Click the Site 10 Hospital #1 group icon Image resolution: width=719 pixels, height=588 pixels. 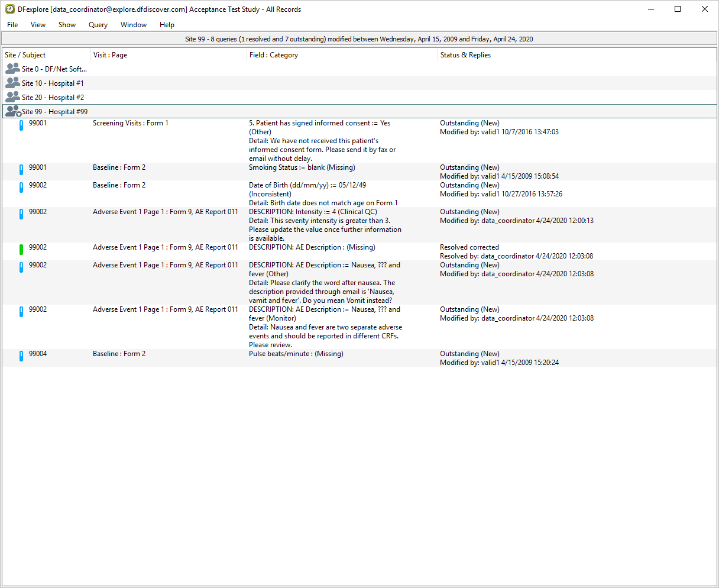tap(12, 83)
